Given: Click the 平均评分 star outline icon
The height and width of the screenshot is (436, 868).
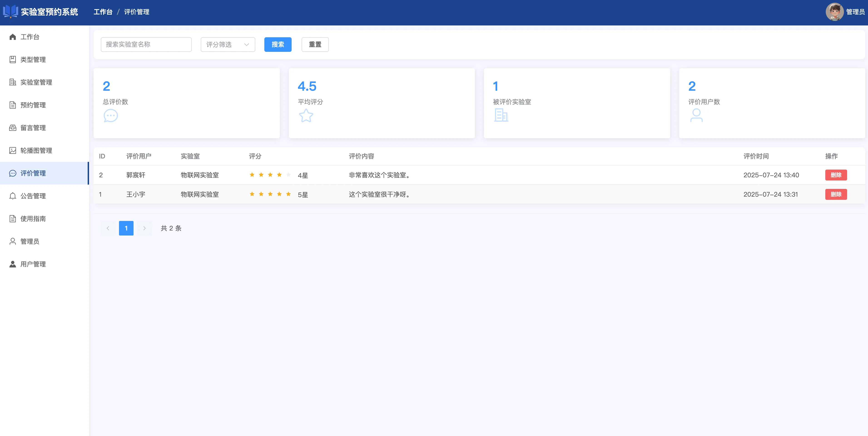Looking at the screenshot, I should click(306, 116).
